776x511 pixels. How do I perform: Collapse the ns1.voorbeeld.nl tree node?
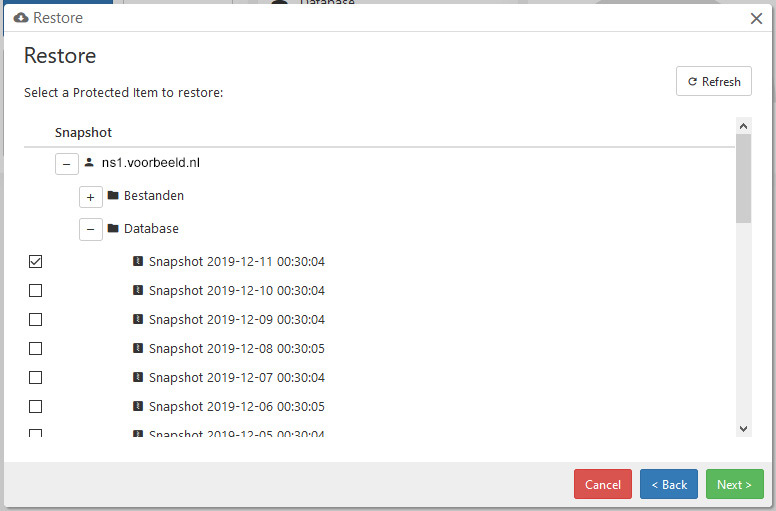pos(67,164)
